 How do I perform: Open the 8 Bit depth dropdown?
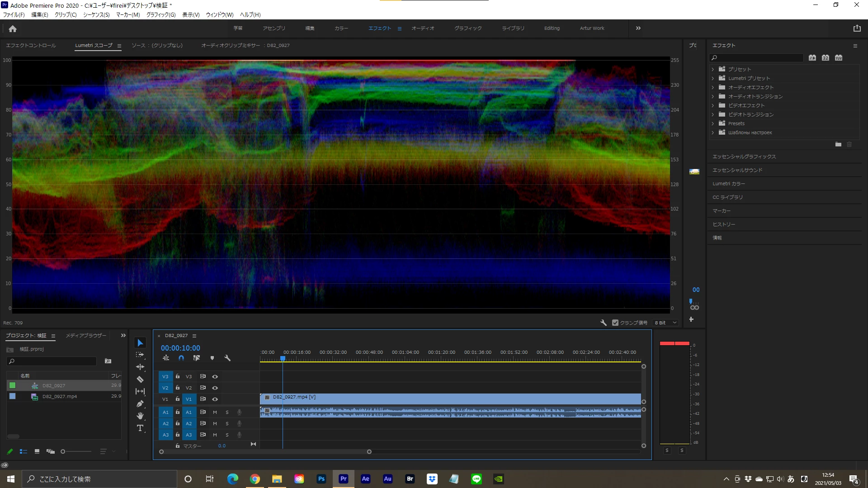click(x=666, y=323)
